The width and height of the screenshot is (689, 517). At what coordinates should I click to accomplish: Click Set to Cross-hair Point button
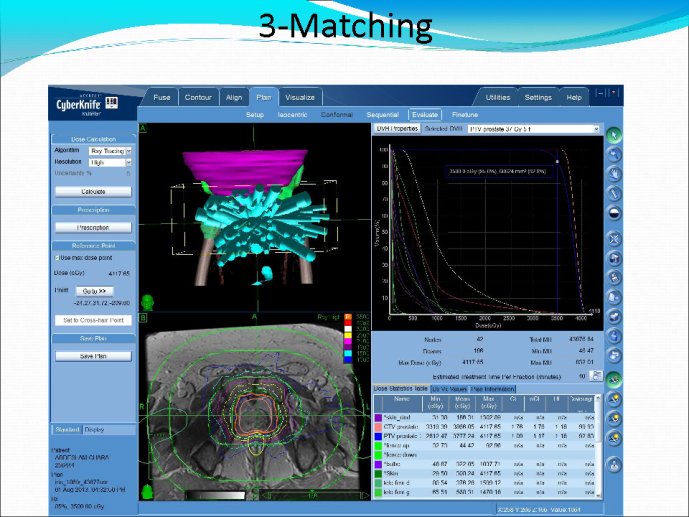tap(93, 320)
